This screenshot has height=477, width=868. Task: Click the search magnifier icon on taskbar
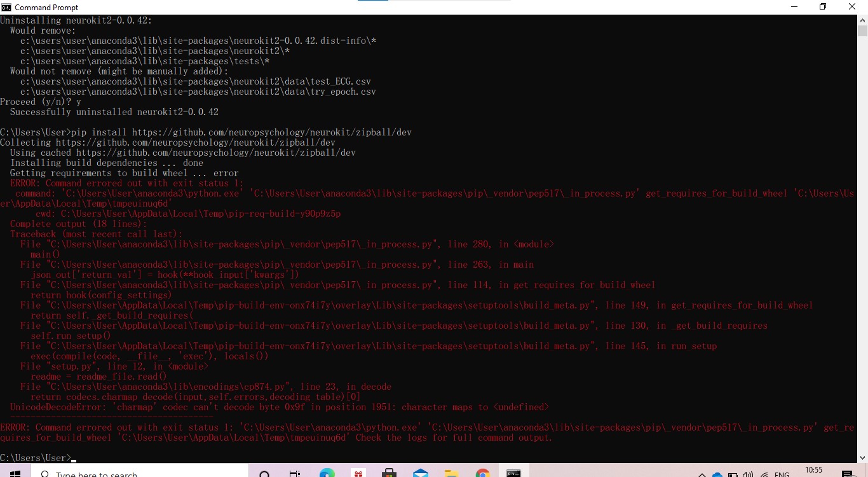[x=264, y=473]
